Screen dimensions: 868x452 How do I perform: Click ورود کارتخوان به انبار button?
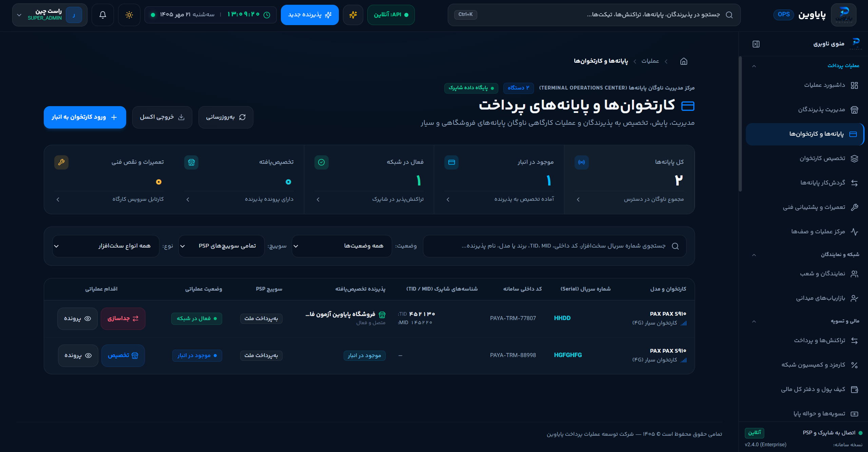pyautogui.click(x=85, y=117)
